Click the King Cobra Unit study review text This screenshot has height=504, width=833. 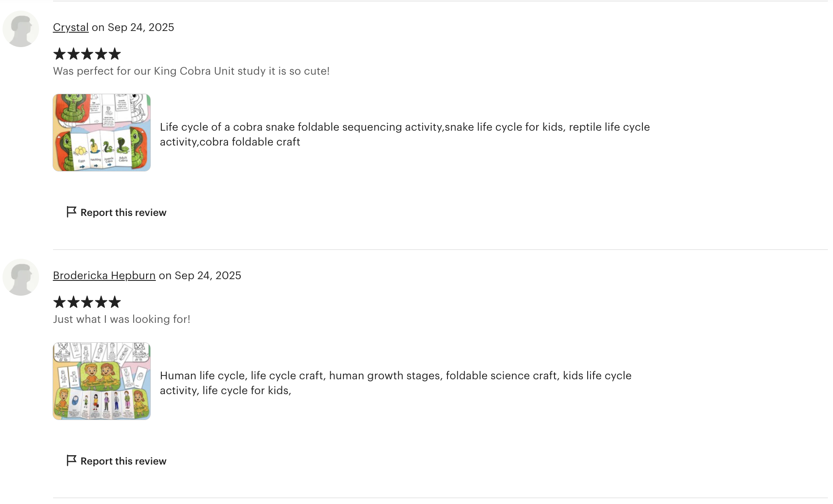pos(191,71)
